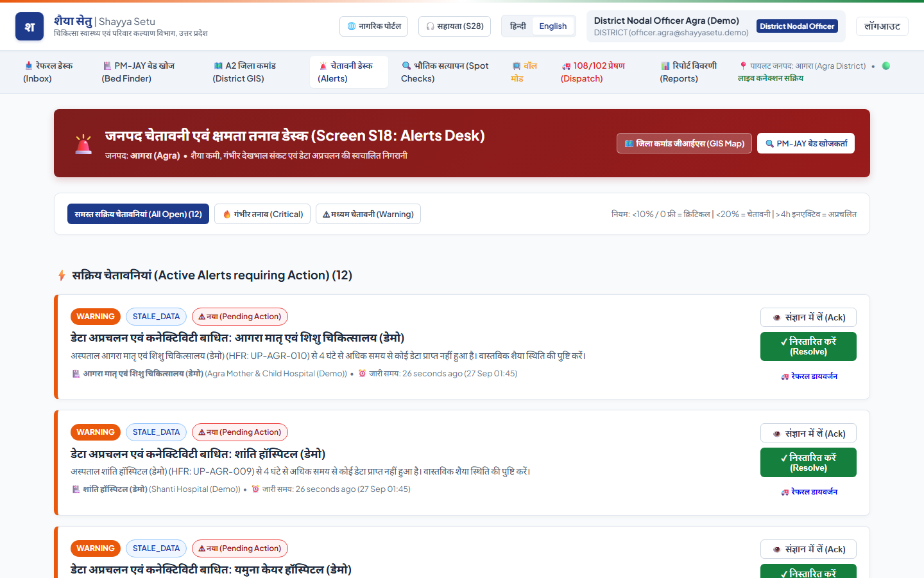Click the Agra Mother & Child Hospital alert title
The width and height of the screenshot is (924, 578).
pyautogui.click(x=237, y=338)
